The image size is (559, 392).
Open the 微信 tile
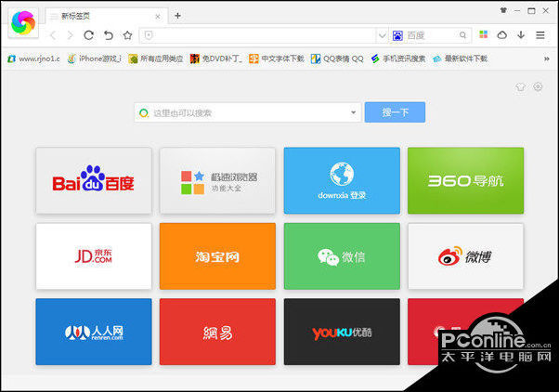pyautogui.click(x=342, y=256)
